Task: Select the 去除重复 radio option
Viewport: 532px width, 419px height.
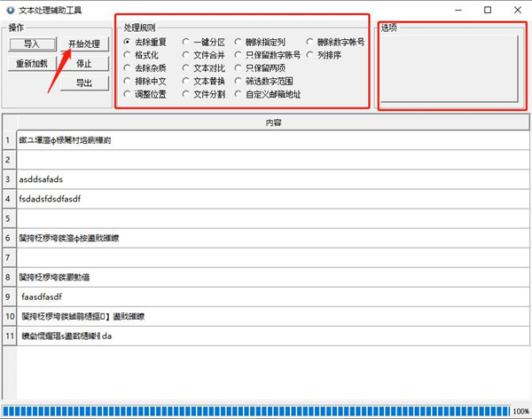Action: (x=129, y=42)
